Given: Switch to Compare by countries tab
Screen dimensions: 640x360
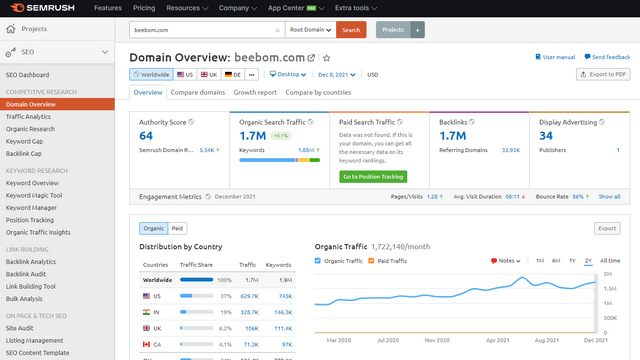Looking at the screenshot, I should [x=318, y=92].
